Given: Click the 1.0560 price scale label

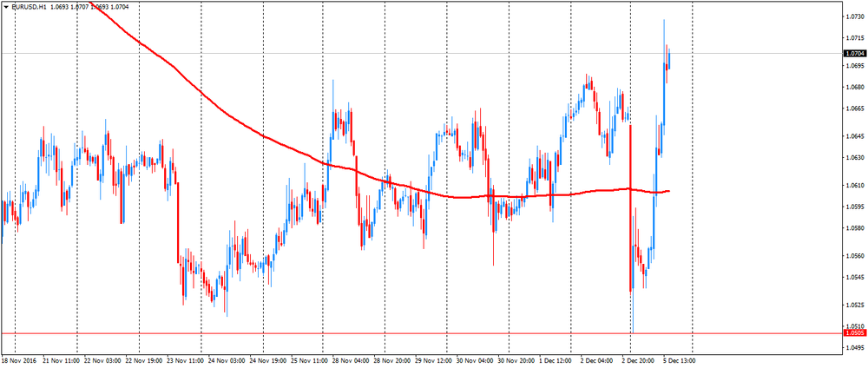Looking at the screenshot, I should [x=854, y=256].
